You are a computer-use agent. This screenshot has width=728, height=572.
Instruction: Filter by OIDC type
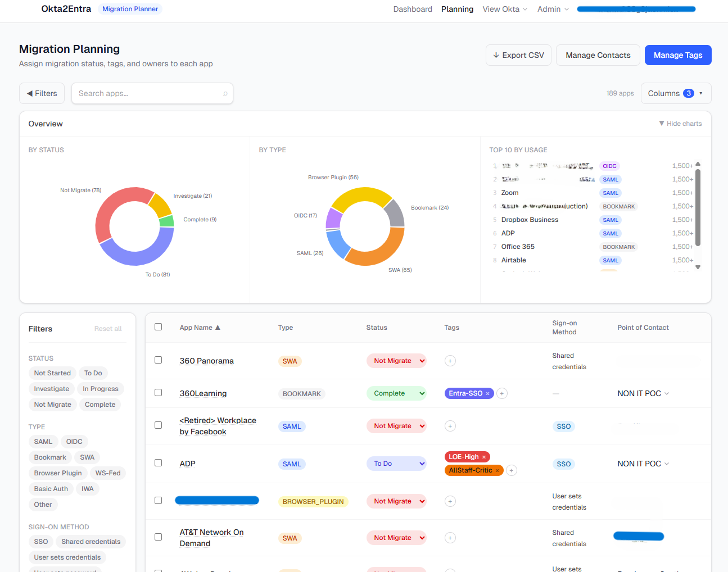(x=74, y=442)
